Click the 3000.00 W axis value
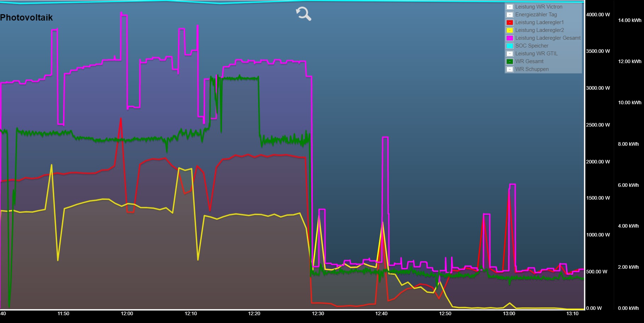 pos(598,88)
